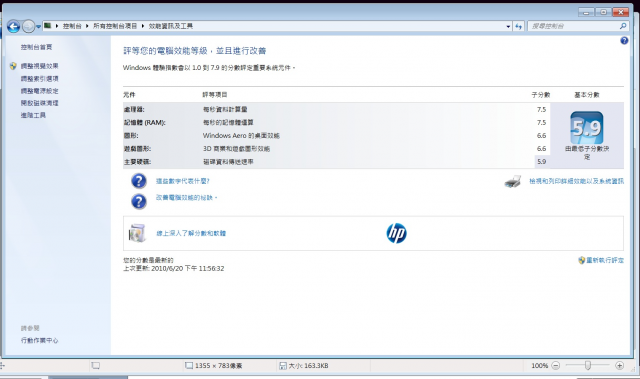Close the control panel window
The height and width of the screenshot is (379, 640).
coord(620,12)
